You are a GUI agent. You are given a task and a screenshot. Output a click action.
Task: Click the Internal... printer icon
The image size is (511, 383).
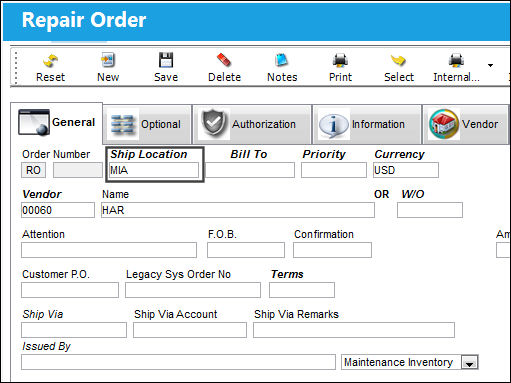(456, 60)
